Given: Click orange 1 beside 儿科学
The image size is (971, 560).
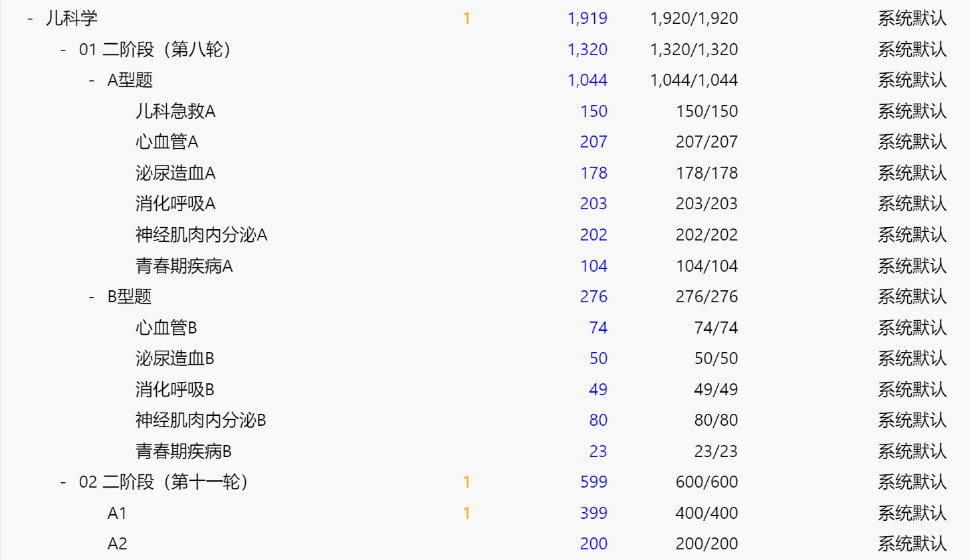Looking at the screenshot, I should [x=467, y=19].
